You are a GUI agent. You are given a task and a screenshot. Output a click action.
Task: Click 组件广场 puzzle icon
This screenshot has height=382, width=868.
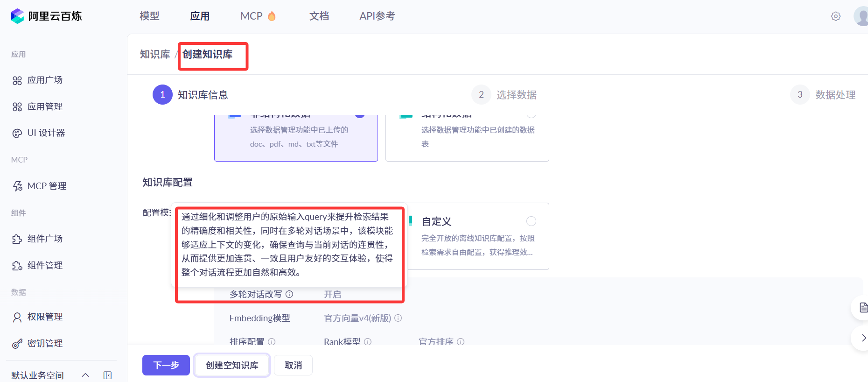point(17,239)
